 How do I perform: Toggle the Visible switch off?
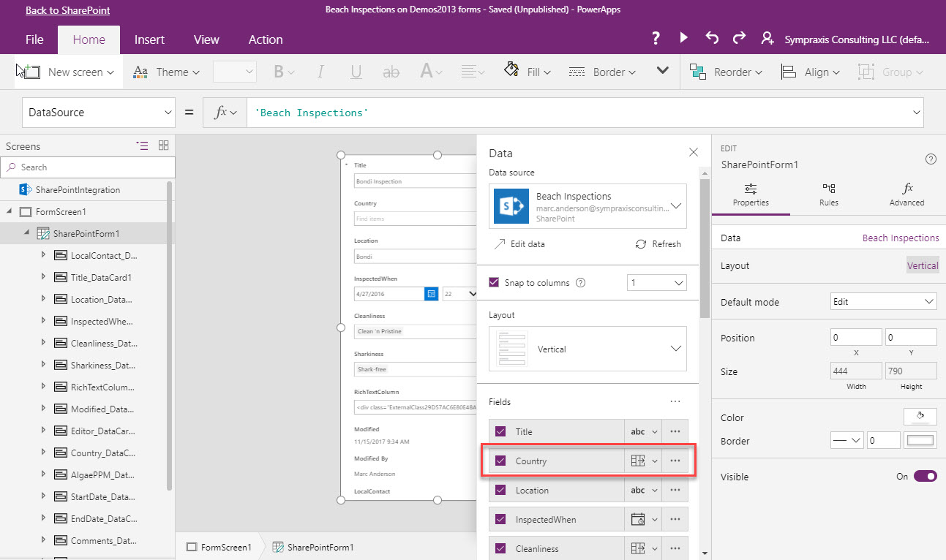(x=925, y=477)
